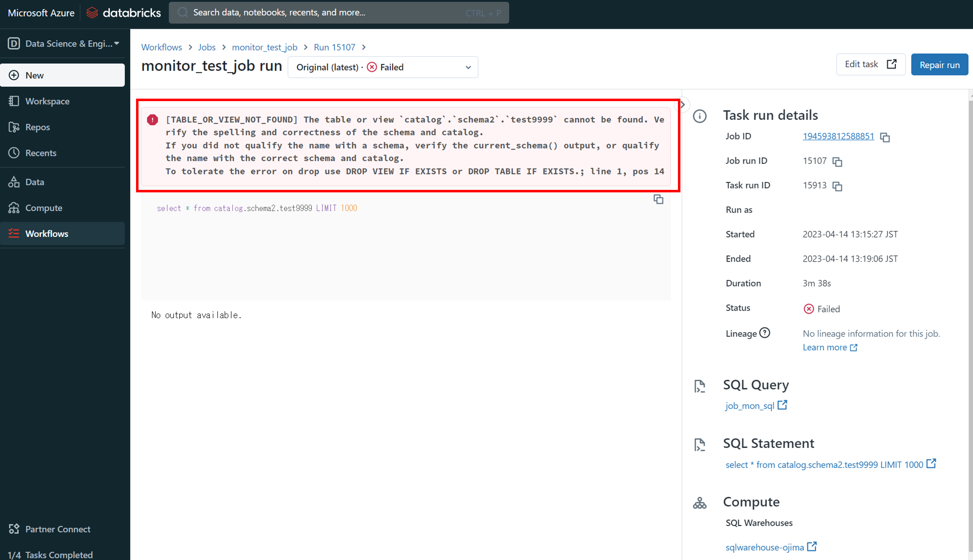The image size is (973, 560).
Task: Collapse the Task run details side panel
Action: click(x=682, y=105)
